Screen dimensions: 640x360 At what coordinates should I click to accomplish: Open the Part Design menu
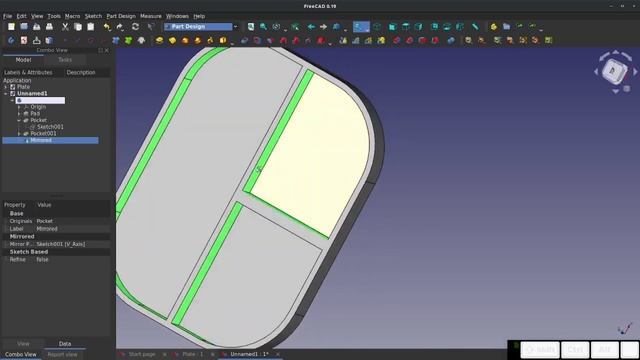tap(121, 16)
